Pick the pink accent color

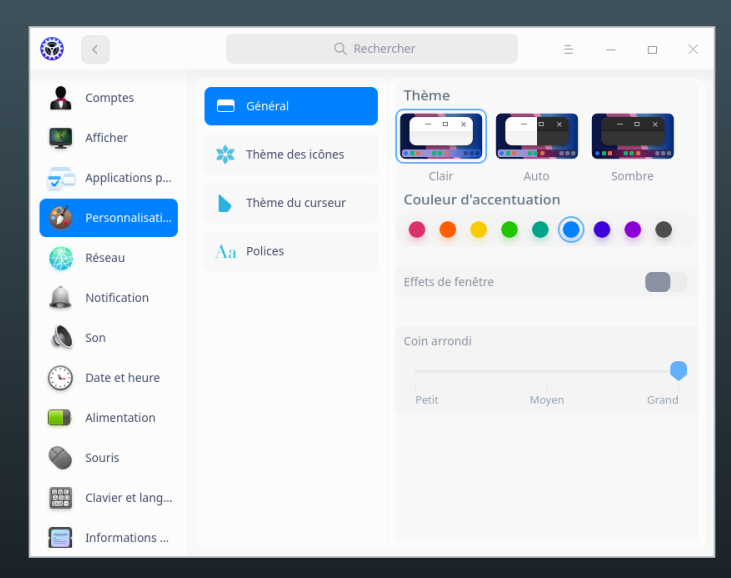pyautogui.click(x=417, y=229)
